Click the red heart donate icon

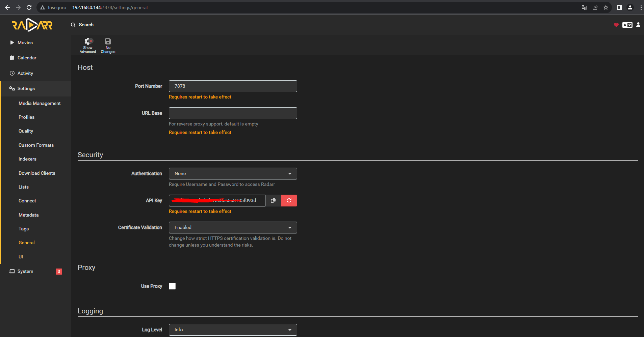click(x=616, y=25)
